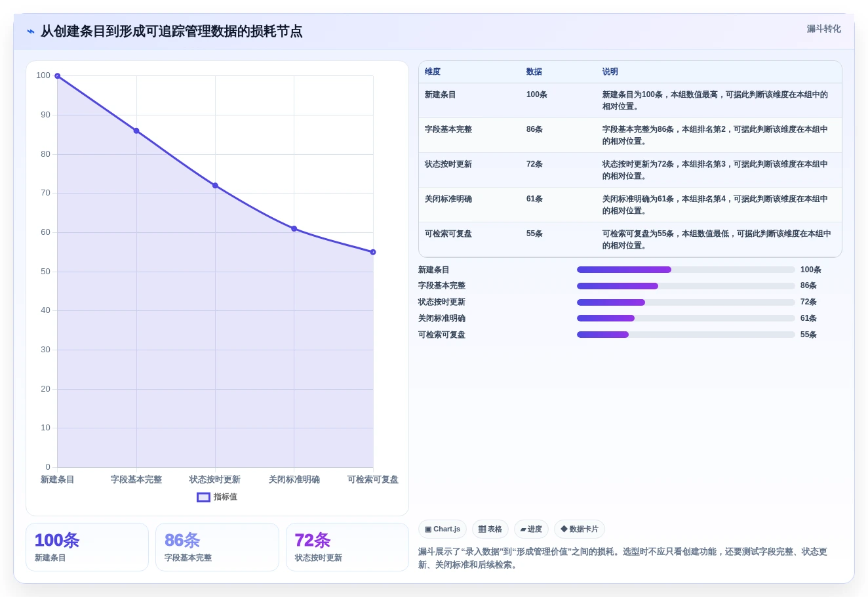This screenshot has height=597, width=868.
Task: Click the 状态按时更新 progress bar
Action: pos(686,302)
